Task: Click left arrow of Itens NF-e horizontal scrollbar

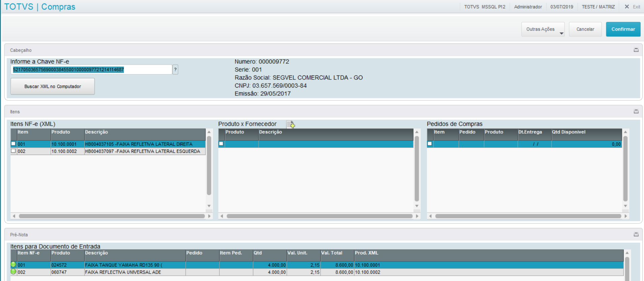Action: coord(14,216)
